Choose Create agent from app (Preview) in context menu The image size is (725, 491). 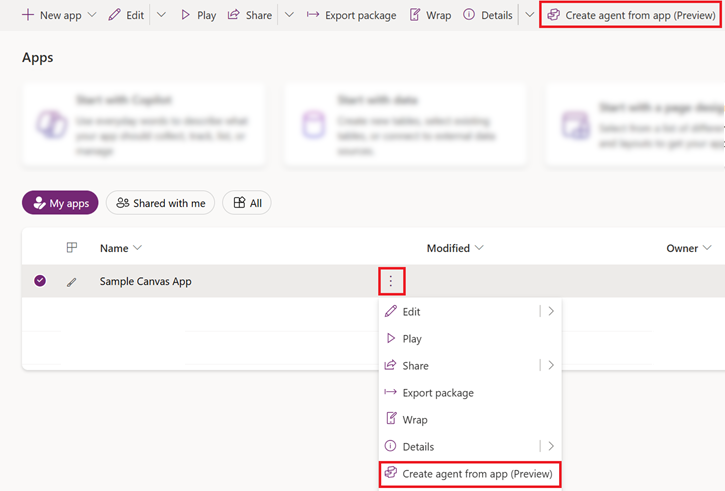coord(470,474)
